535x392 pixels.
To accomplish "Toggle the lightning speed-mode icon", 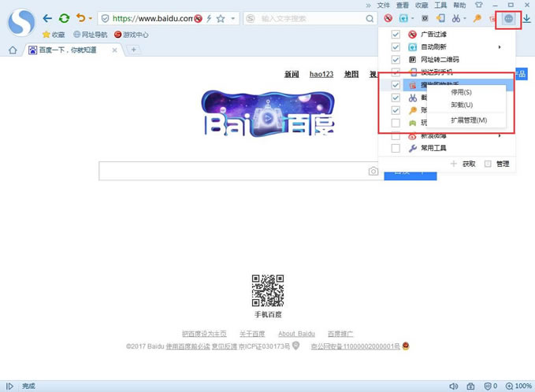I will click(x=209, y=18).
